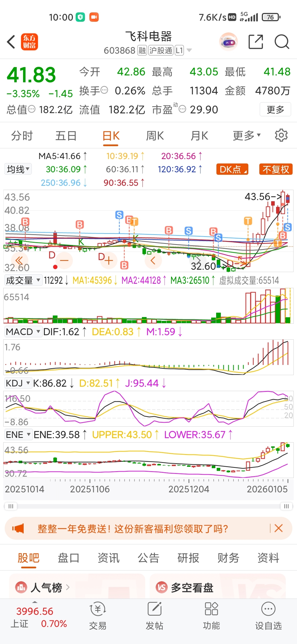This screenshot has height=644, width=297.
Task: Tap the 融 margin tag badge
Action: pos(142,51)
